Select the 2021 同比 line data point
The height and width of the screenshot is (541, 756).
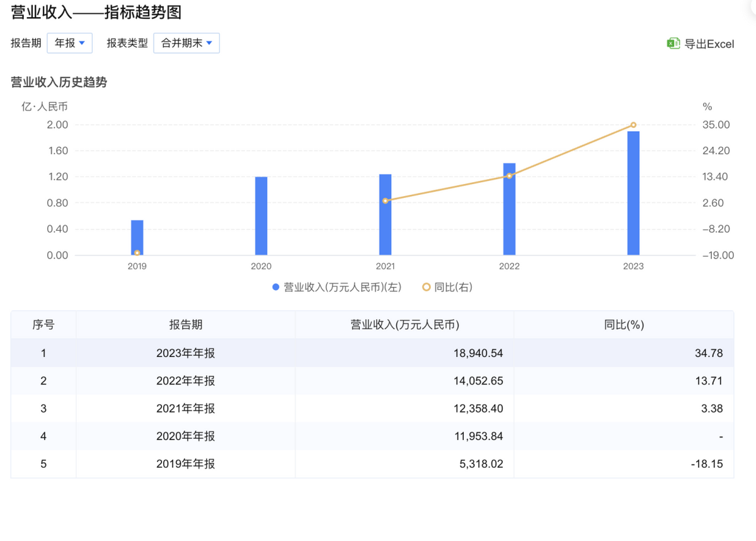[385, 201]
